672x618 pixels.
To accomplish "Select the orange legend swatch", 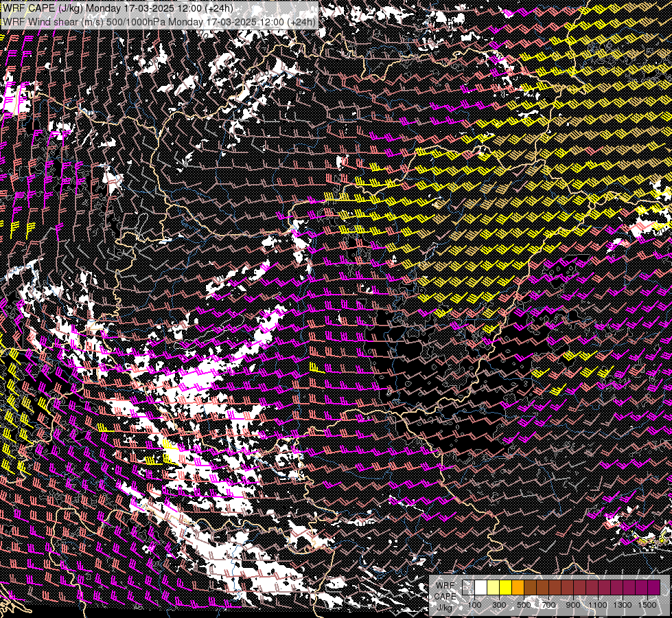I will click(518, 588).
